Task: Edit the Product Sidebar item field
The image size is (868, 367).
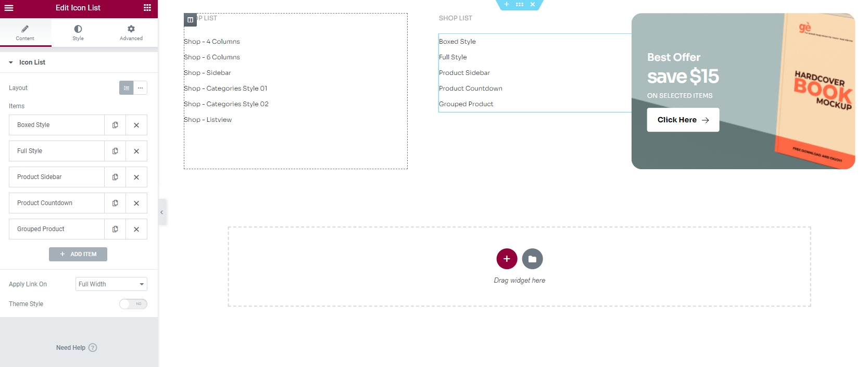Action: [56, 177]
